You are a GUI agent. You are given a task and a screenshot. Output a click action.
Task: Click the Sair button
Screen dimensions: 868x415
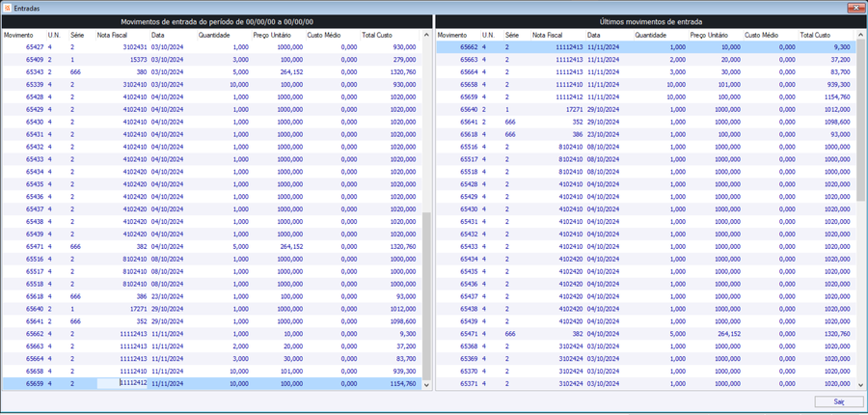coord(839,401)
